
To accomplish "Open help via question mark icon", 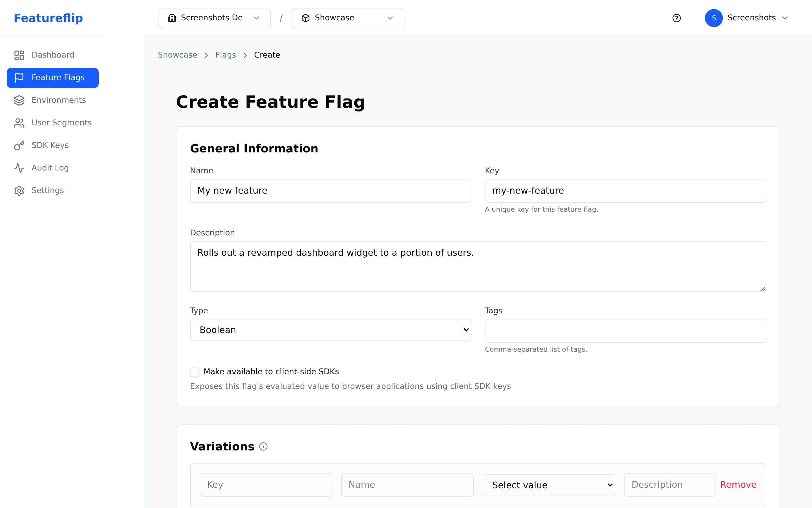I will click(x=676, y=18).
